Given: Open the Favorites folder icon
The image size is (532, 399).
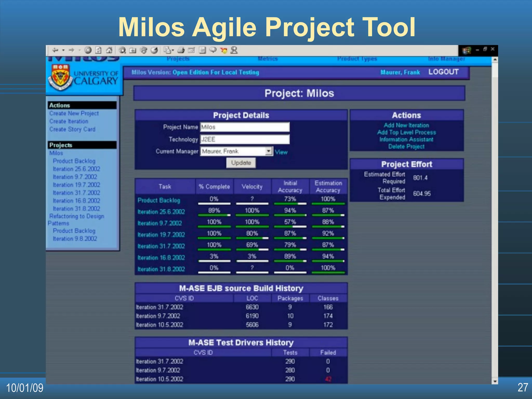Looking at the screenshot, I should point(133,50).
